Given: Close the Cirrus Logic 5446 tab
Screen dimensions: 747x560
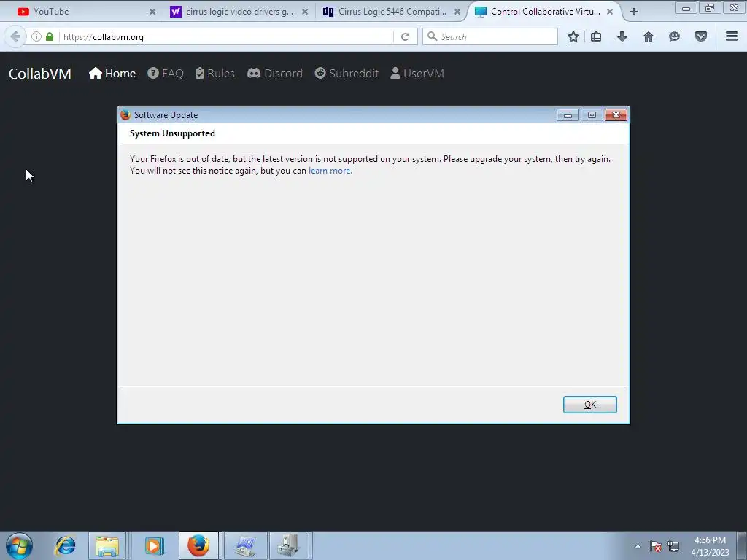Looking at the screenshot, I should 457,12.
